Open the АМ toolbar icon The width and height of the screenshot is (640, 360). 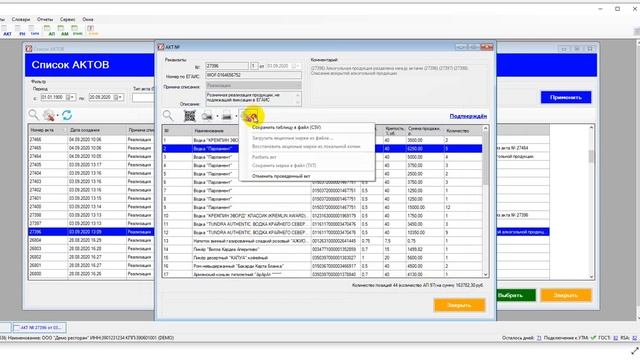point(64,31)
